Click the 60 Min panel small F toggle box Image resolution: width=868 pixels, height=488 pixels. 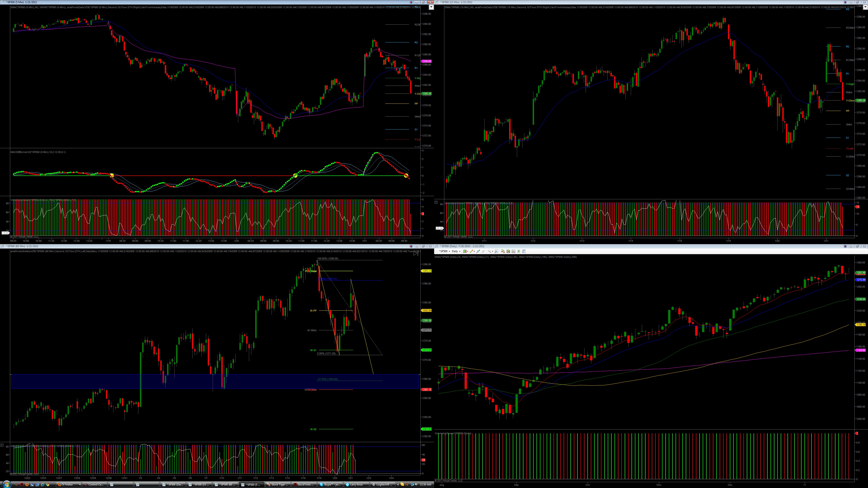(x=2, y=445)
